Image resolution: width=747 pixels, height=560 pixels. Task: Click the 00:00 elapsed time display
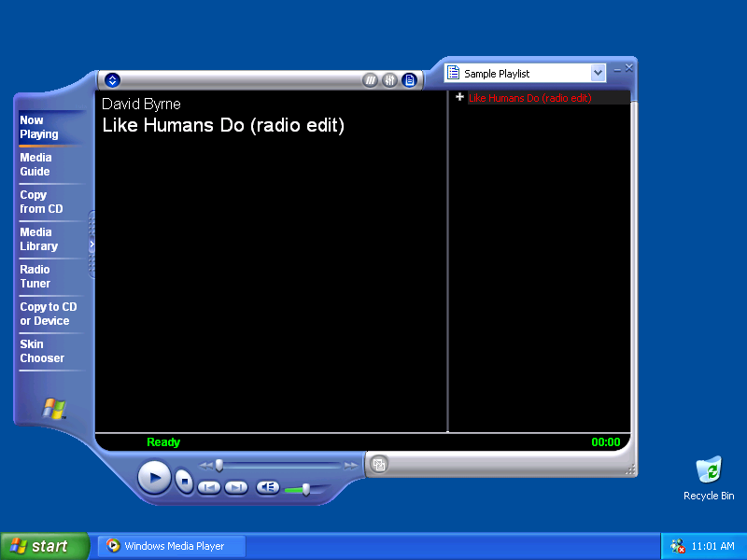pos(605,442)
